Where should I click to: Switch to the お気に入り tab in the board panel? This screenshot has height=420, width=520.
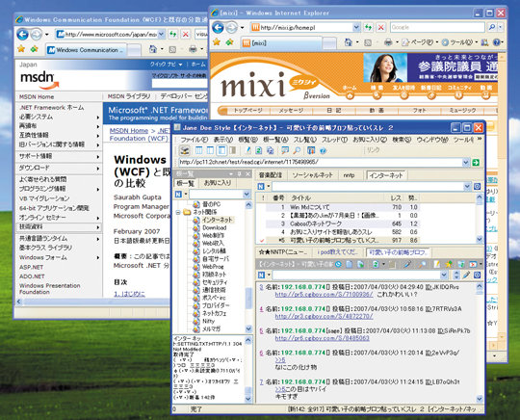[217, 183]
